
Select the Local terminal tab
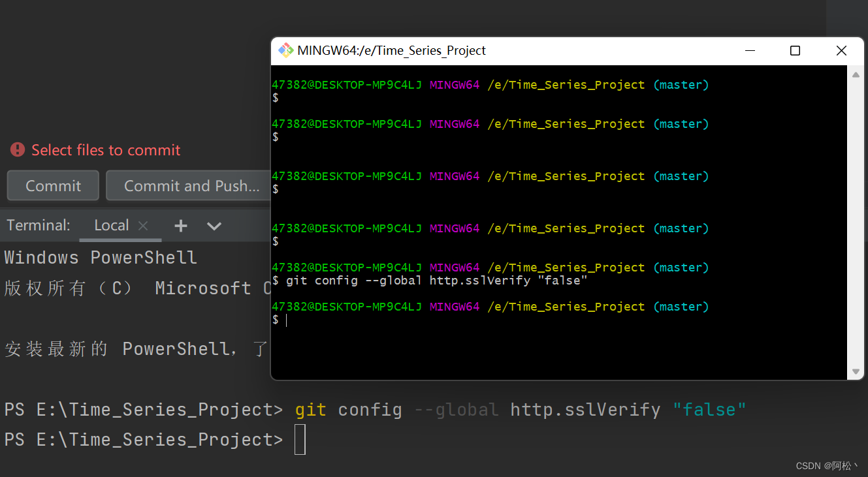(112, 226)
